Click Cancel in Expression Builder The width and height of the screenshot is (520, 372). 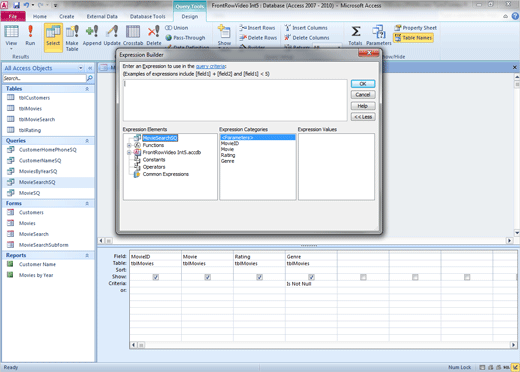coord(363,95)
